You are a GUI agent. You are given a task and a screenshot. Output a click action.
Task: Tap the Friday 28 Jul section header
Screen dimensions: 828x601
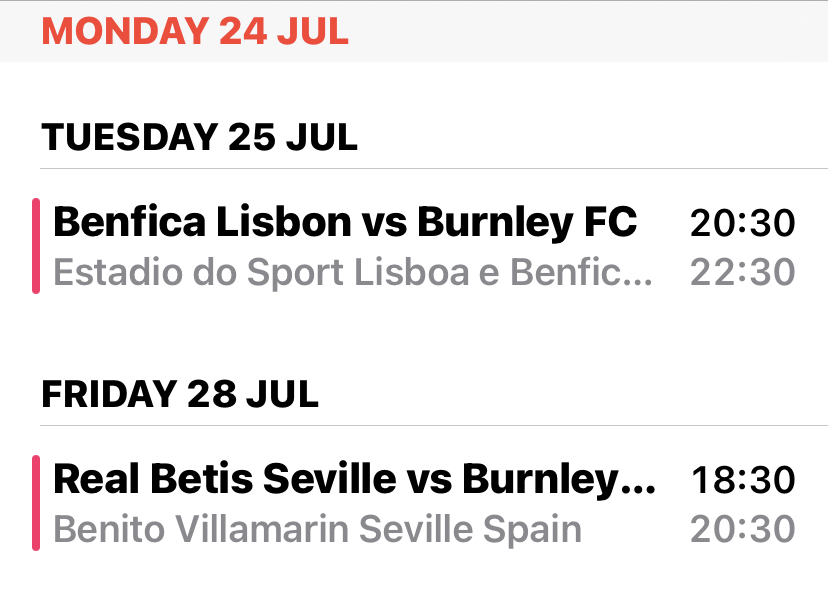pos(180,394)
